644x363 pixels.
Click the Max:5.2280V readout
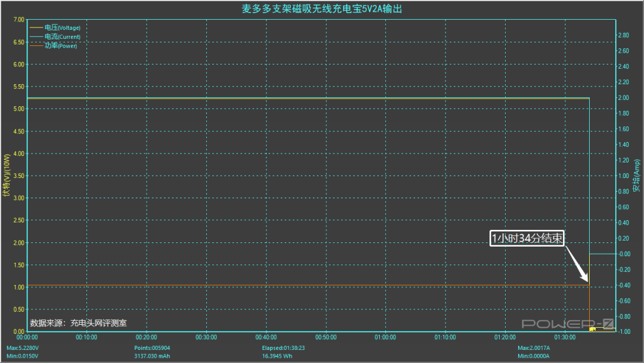[x=23, y=348]
